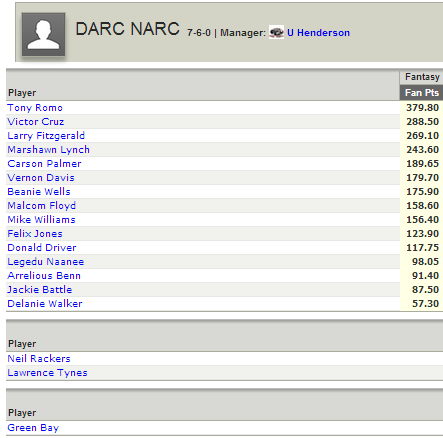Select the Beanie Wells player link
This screenshot has height=438, width=443.
39,192
